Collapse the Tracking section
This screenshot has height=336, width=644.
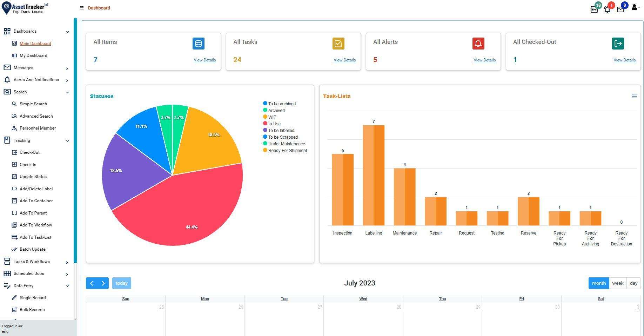coord(67,140)
